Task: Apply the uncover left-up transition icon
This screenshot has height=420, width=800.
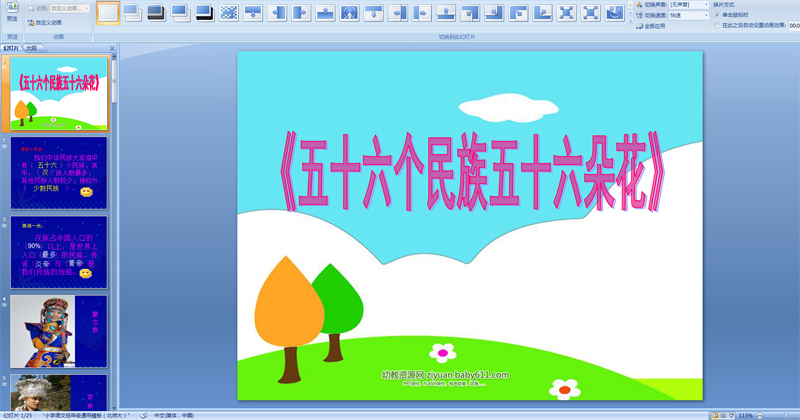Action: (494, 12)
